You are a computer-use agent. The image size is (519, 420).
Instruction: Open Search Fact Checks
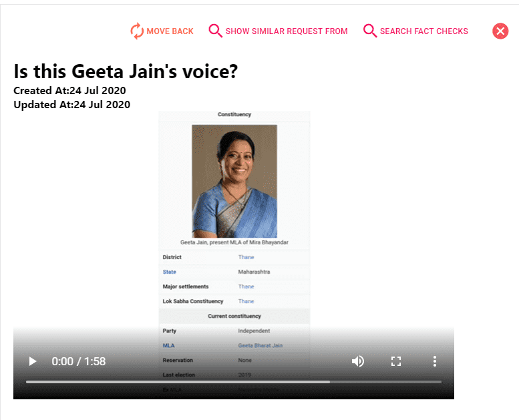point(423,31)
